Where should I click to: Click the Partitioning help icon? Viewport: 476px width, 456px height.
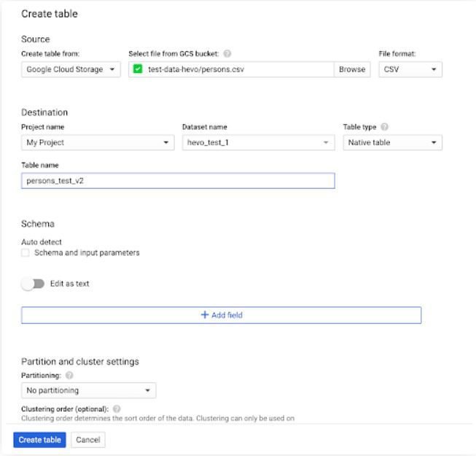coord(69,376)
